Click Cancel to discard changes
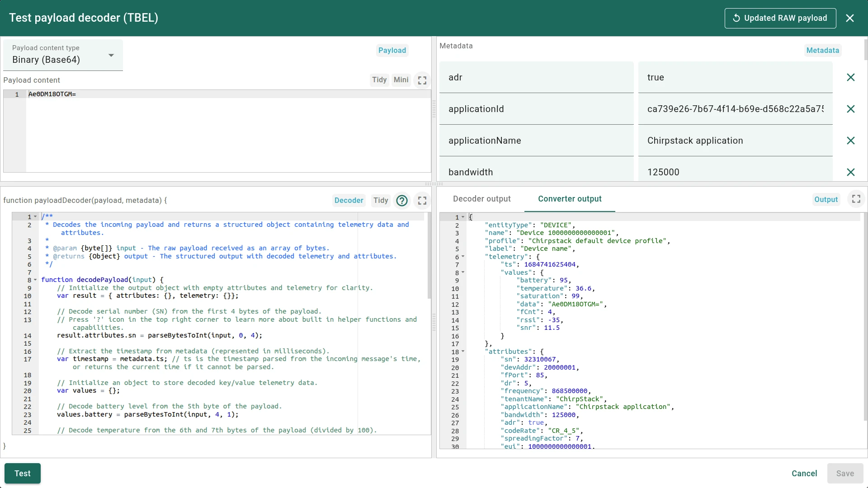The height and width of the screenshot is (488, 868). coord(804,474)
